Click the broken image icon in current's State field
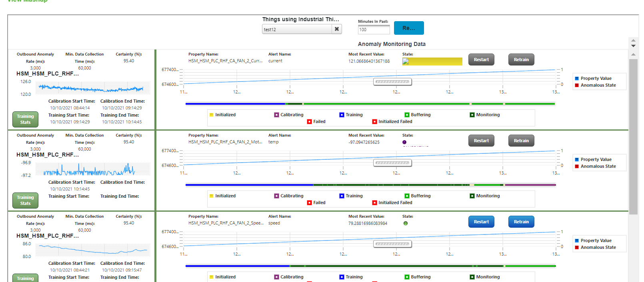The image size is (644, 282). [x=406, y=61]
